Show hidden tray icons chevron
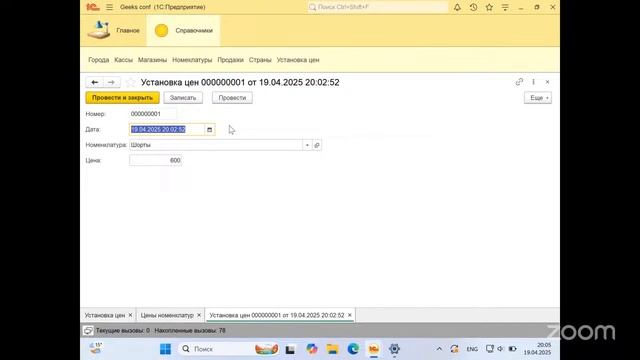Screen dimensions: 640x360 pyautogui.click(x=439, y=349)
